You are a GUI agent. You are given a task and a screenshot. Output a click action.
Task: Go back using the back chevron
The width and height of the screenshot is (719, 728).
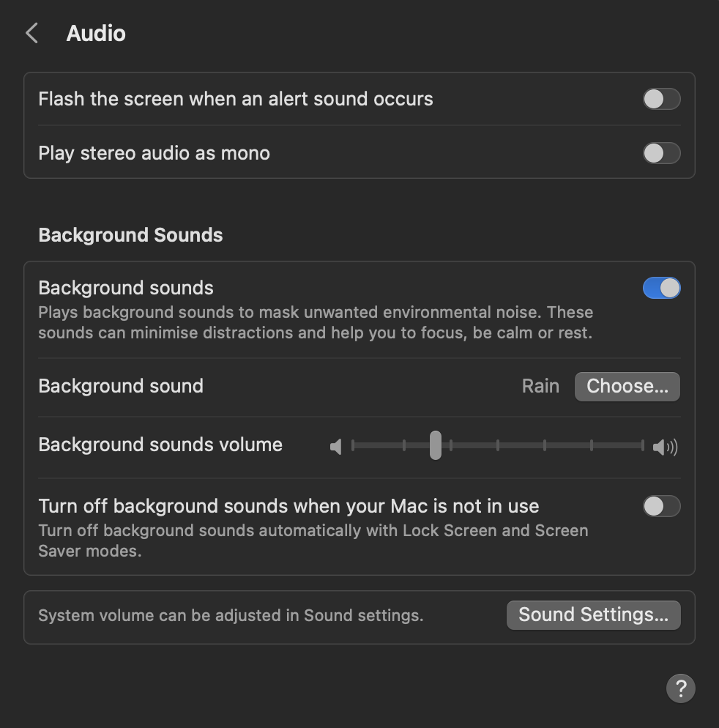click(x=32, y=34)
